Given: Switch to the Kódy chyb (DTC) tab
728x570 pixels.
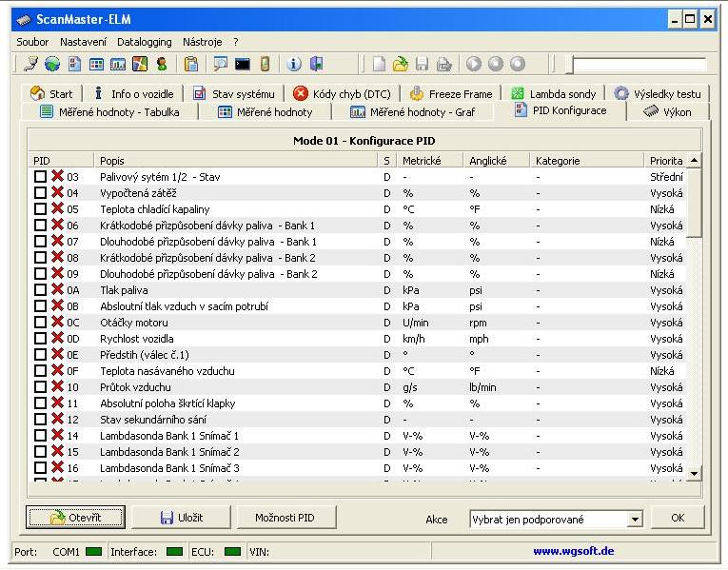Looking at the screenshot, I should [343, 94].
